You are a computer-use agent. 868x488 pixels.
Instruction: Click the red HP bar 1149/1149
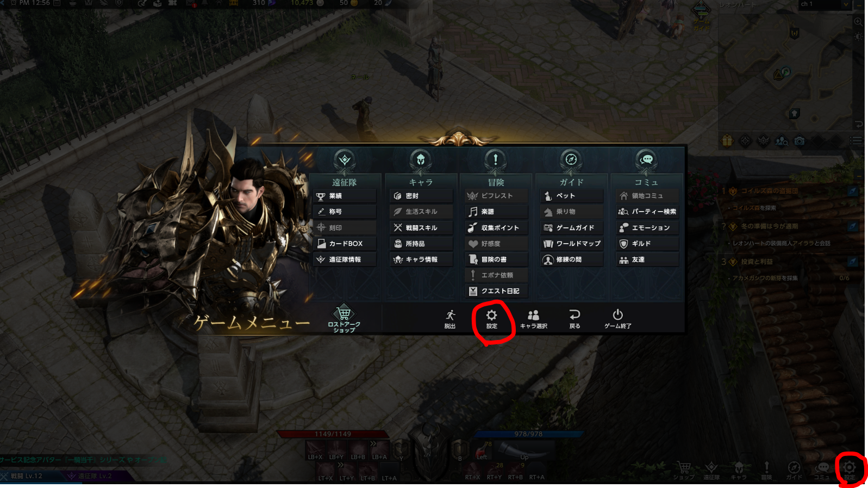(x=333, y=434)
